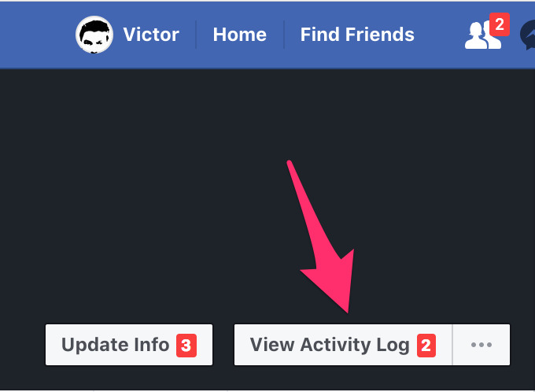Go to the Home tab
This screenshot has height=392, width=535.
point(239,35)
